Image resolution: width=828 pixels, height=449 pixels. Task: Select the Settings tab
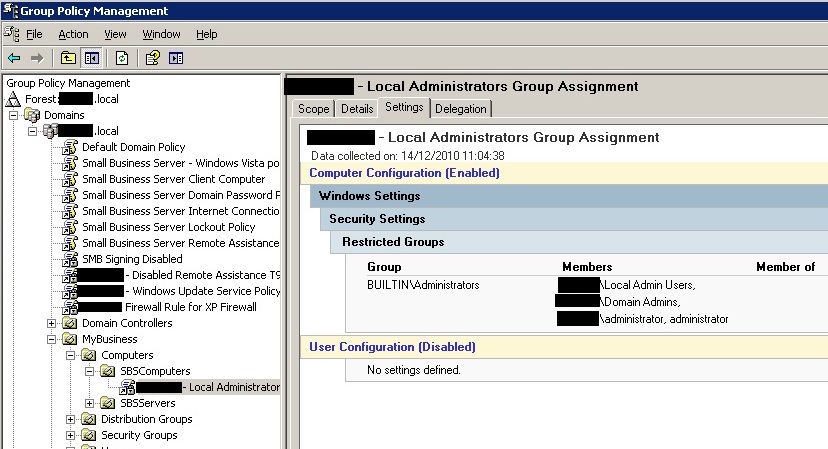(404, 107)
